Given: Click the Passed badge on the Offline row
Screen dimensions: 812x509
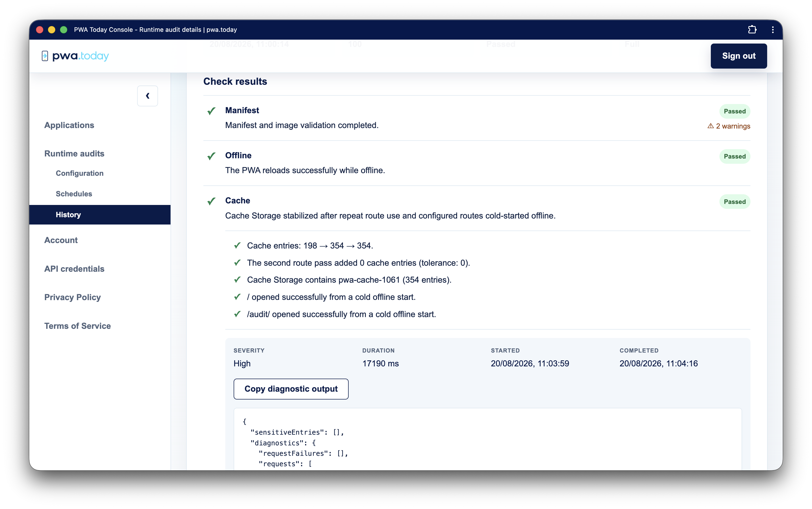Looking at the screenshot, I should click(x=735, y=156).
